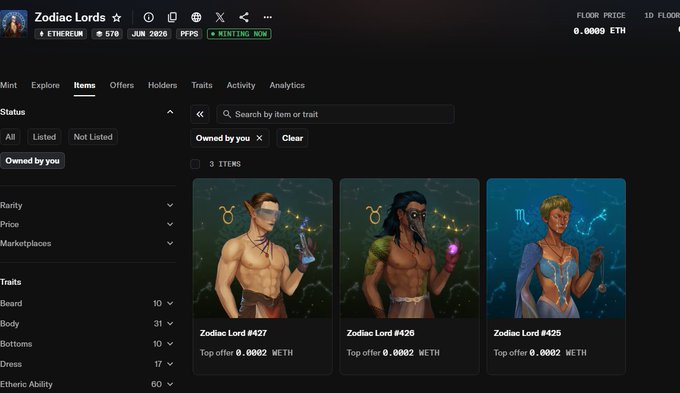Click the Clear filters button
Viewport: 680px width, 393px height.
click(x=292, y=138)
